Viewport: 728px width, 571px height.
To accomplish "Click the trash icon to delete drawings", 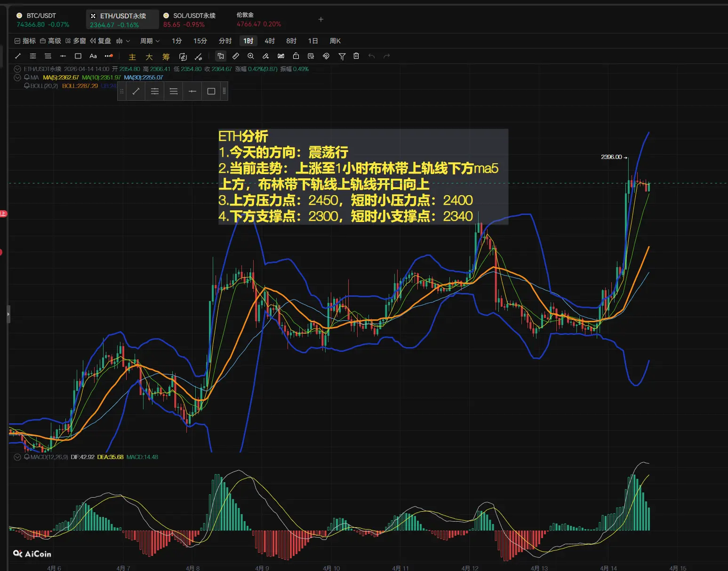I will tap(356, 56).
